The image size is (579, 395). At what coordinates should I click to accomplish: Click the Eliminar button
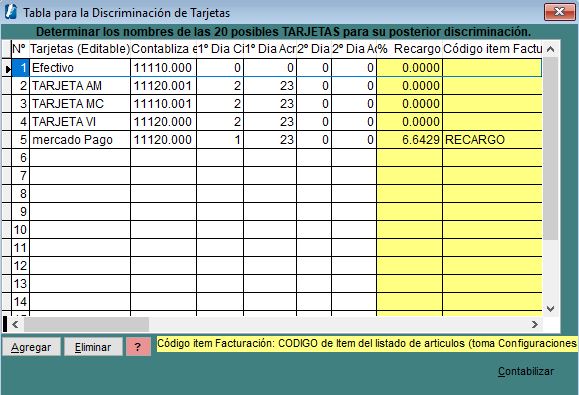click(x=93, y=347)
